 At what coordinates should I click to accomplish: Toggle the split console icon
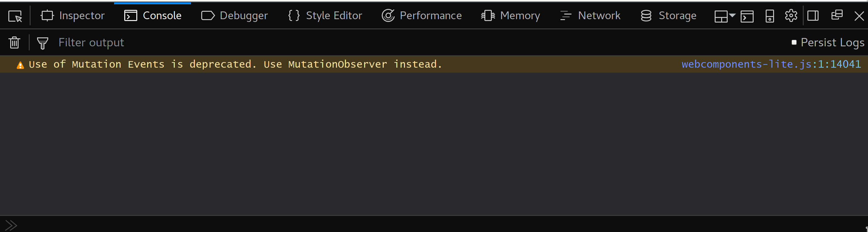click(747, 15)
